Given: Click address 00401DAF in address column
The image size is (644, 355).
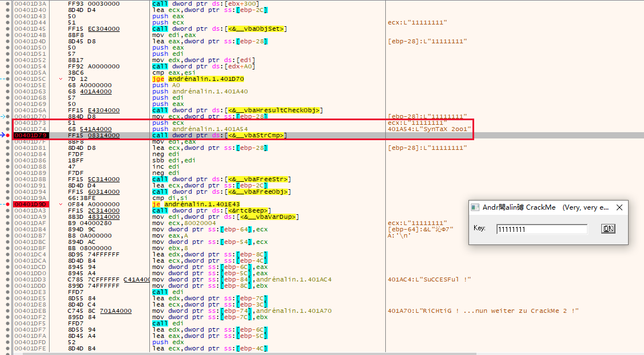Looking at the screenshot, I should [x=30, y=223].
